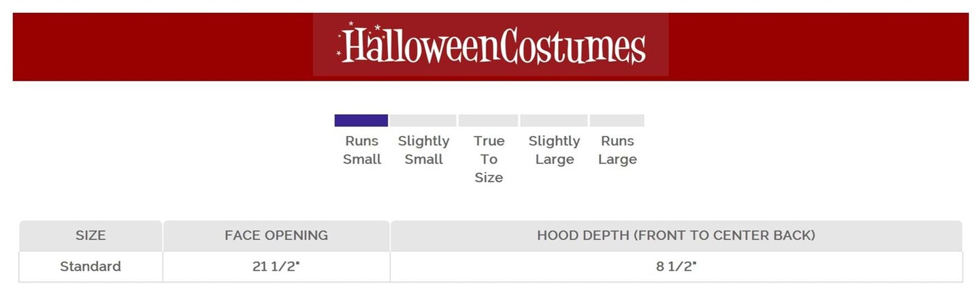Click the SIZE column header
980x301 pixels.
click(91, 236)
